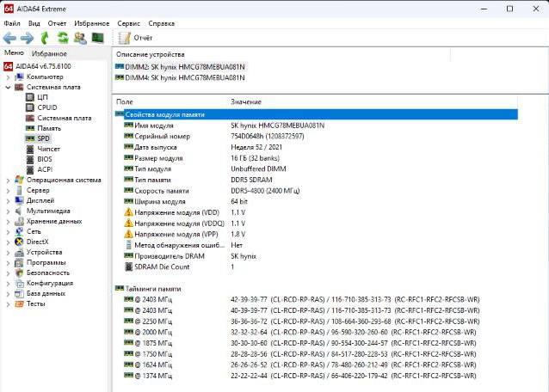Open the Избранное menu in the menu bar

92,23
